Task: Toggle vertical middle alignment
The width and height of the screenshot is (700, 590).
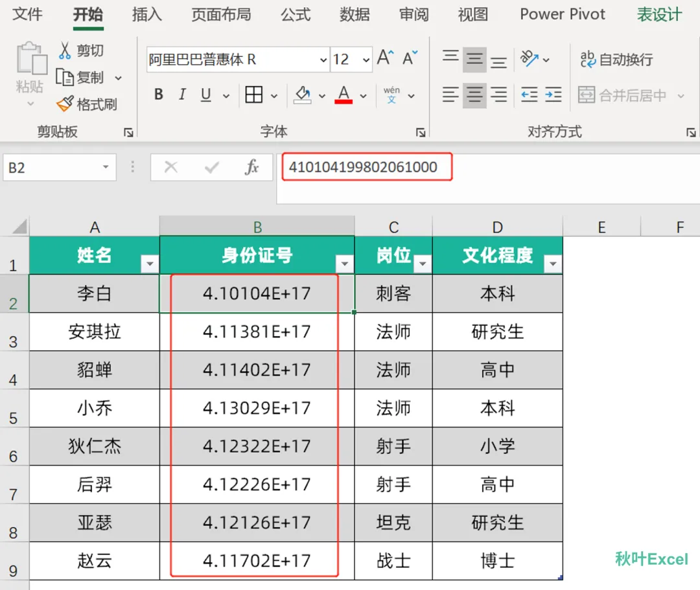Action: tap(474, 60)
